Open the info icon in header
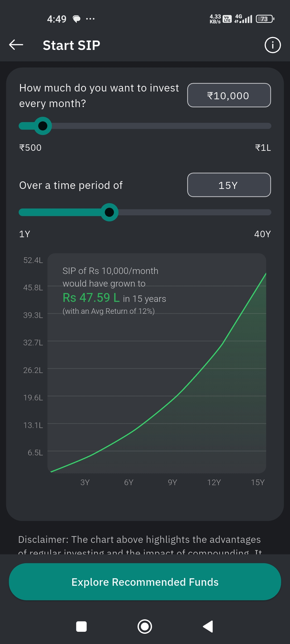This screenshot has width=290, height=644. tap(273, 45)
